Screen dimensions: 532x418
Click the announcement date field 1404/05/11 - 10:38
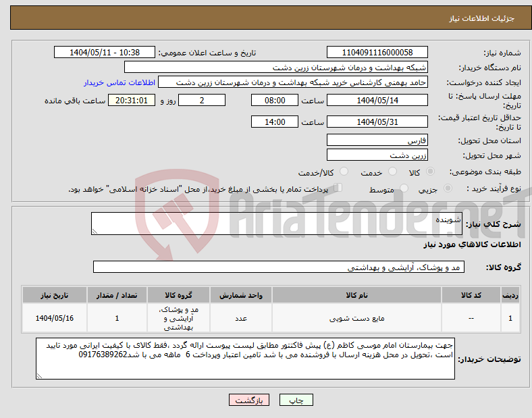click(105, 52)
